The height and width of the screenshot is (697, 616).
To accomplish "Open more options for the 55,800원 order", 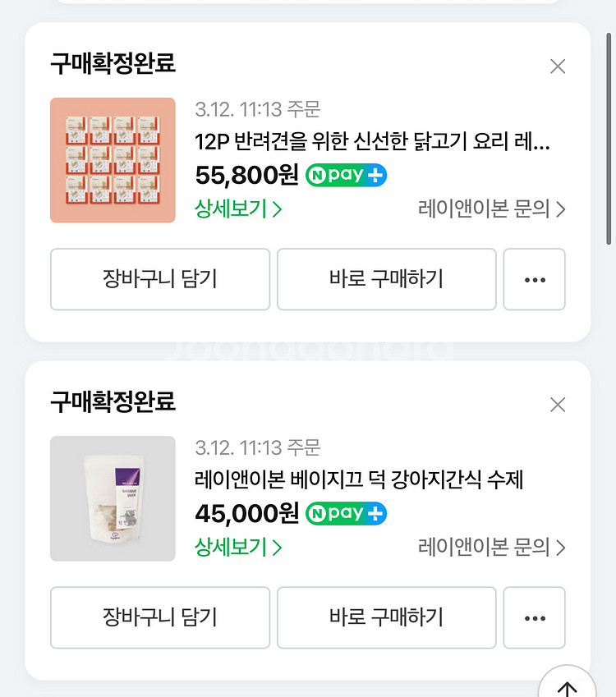I will (534, 280).
